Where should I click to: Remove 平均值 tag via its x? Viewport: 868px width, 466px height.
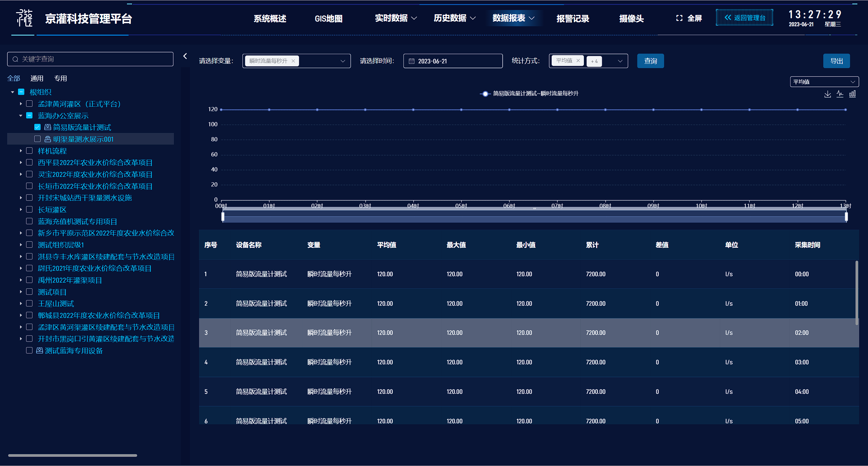(578, 61)
